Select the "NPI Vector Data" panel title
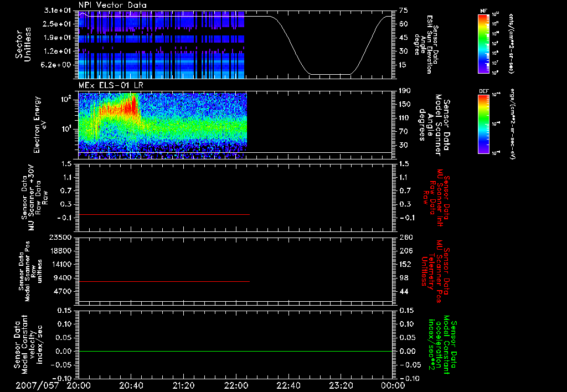Screen dimensions: 567x392 [112, 5]
